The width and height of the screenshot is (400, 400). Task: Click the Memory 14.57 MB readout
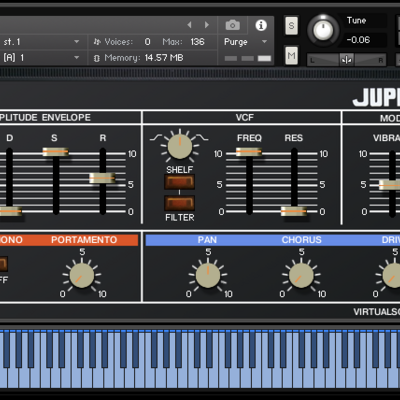pyautogui.click(x=164, y=58)
